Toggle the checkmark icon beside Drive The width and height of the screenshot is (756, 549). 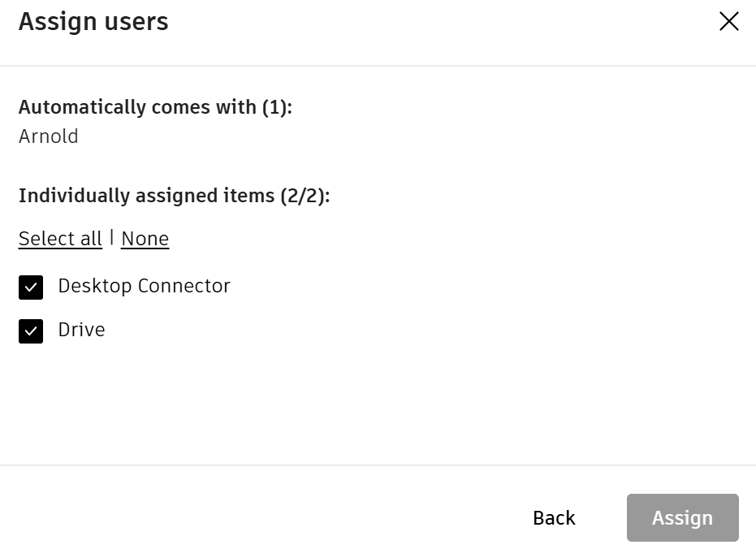point(31,331)
